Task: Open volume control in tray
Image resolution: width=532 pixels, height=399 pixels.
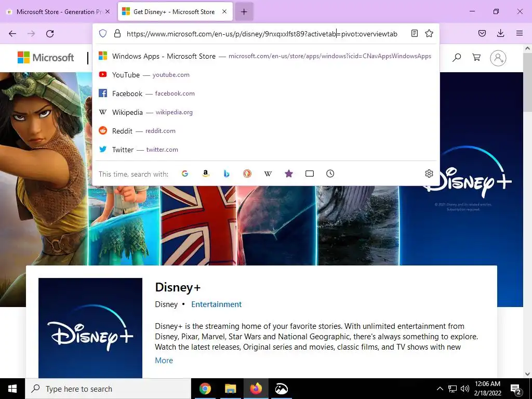Action: tap(465, 389)
